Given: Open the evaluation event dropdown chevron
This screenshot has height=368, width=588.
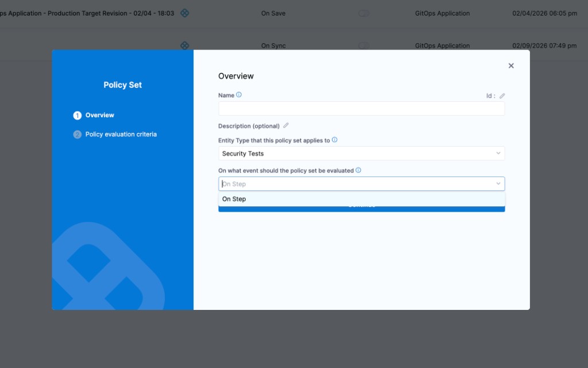Looking at the screenshot, I should 498,183.
